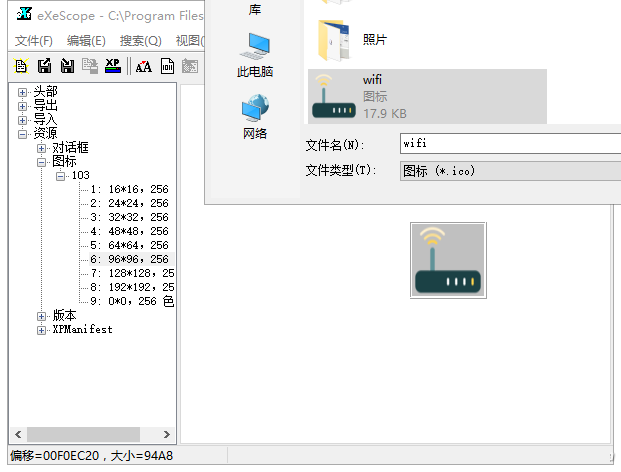Click the router icon preview image
Image resolution: width=621 pixels, height=472 pixels.
(x=448, y=260)
